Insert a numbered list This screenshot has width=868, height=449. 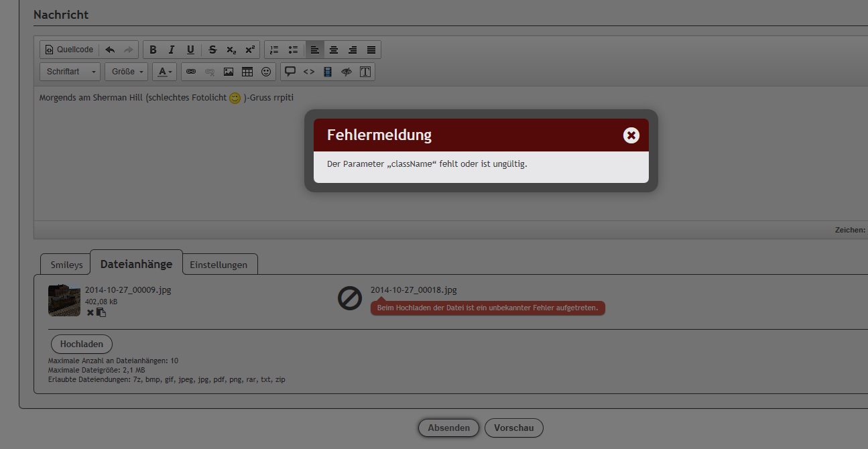[274, 50]
